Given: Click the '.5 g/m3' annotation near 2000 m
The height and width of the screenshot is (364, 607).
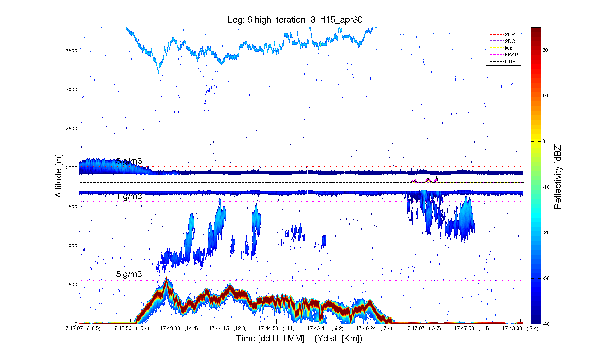Looking at the screenshot, I should click(x=128, y=161).
